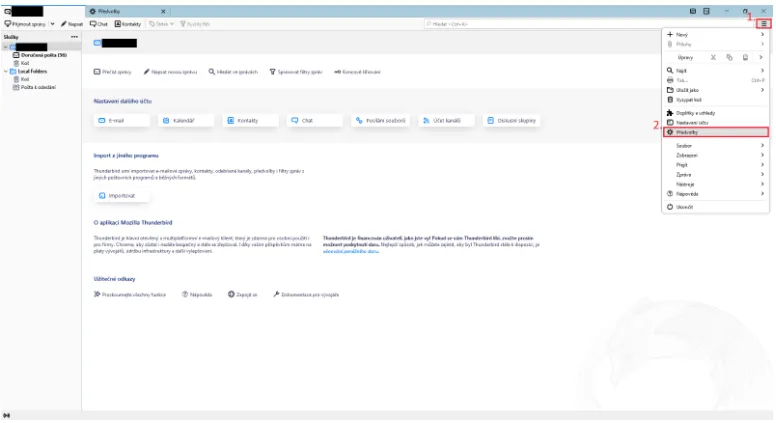
Task: Click Ukončit to quit Thunderbird
Action: click(716, 207)
